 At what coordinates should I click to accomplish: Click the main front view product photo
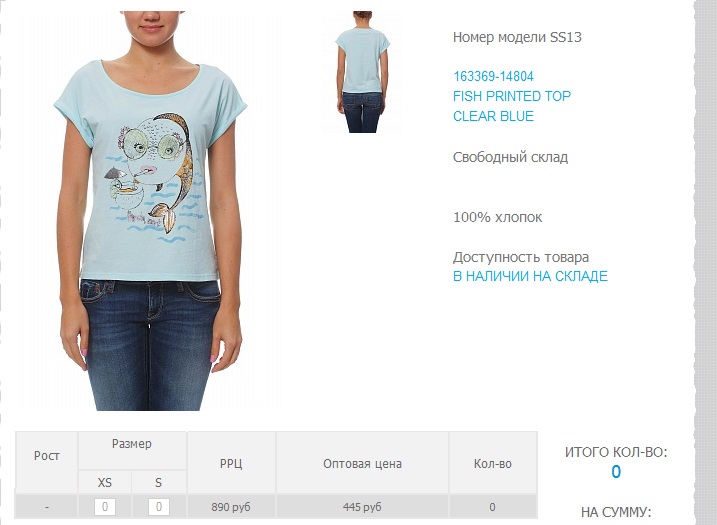tap(150, 211)
